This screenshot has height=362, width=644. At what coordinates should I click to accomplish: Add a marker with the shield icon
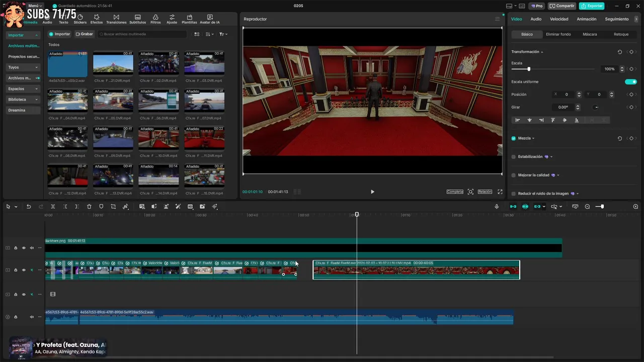point(101,207)
